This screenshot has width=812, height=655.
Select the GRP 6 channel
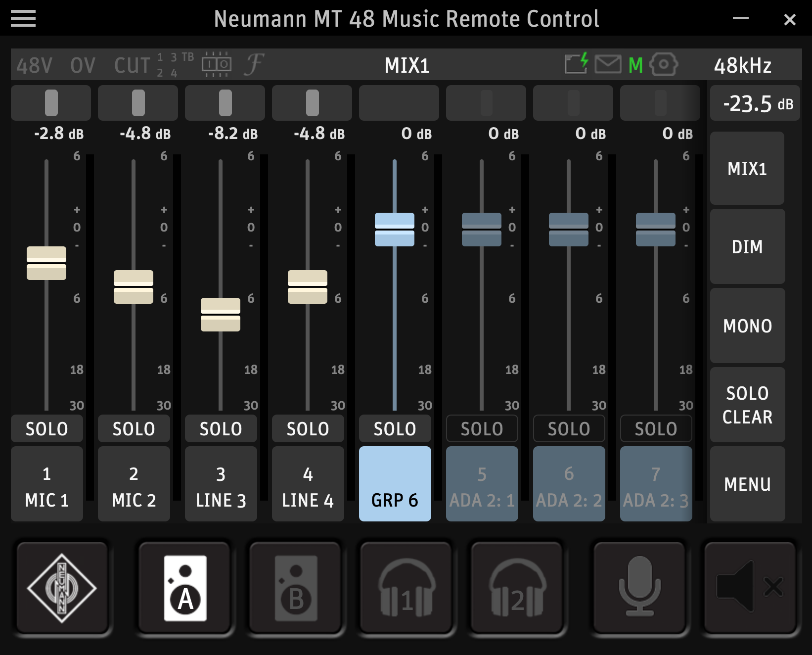tap(395, 484)
